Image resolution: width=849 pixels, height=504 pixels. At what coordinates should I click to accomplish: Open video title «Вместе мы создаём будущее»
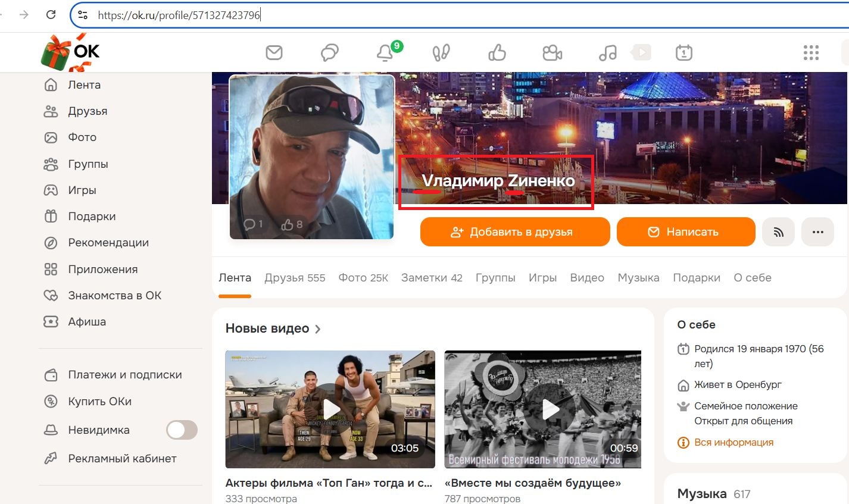[x=533, y=483]
